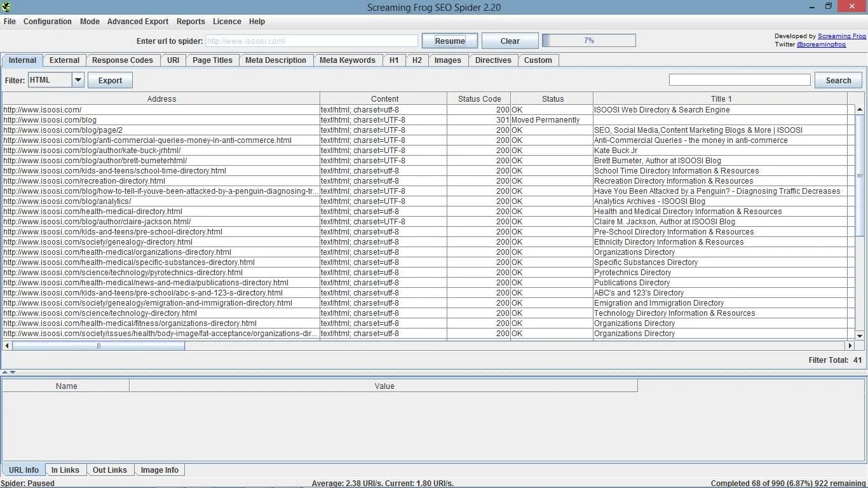This screenshot has height=488, width=868.
Task: Switch to the Directives tab
Action: coord(493,60)
